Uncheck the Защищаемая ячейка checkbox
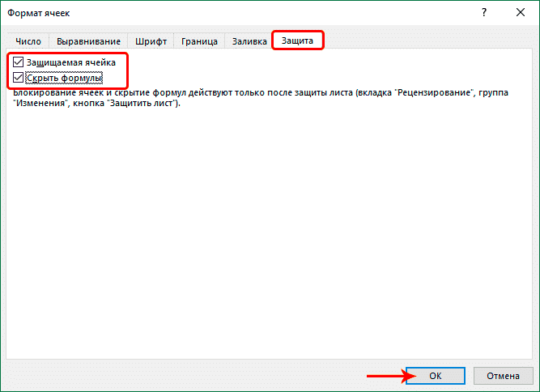Viewport: 540px width, 392px height. [x=19, y=62]
